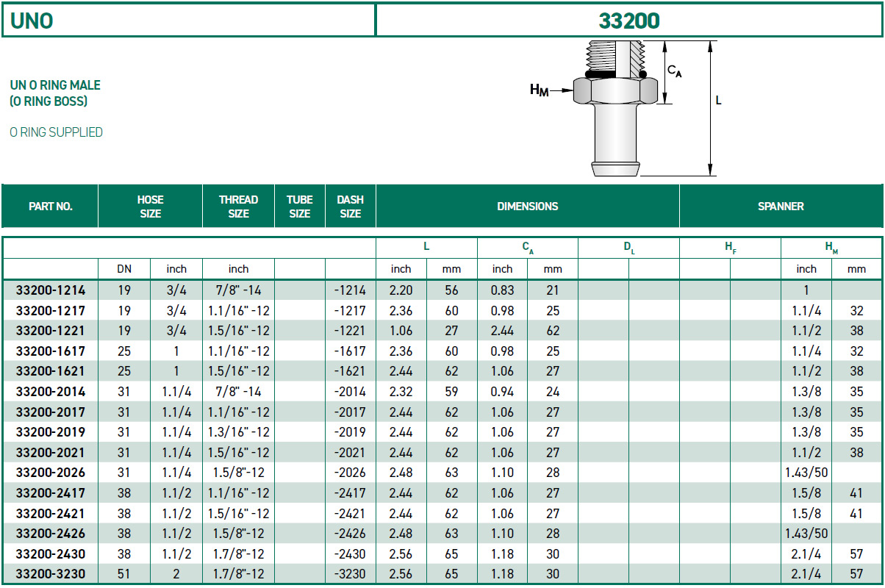Click the PART NO. column header
The image size is (885, 588).
(51, 207)
